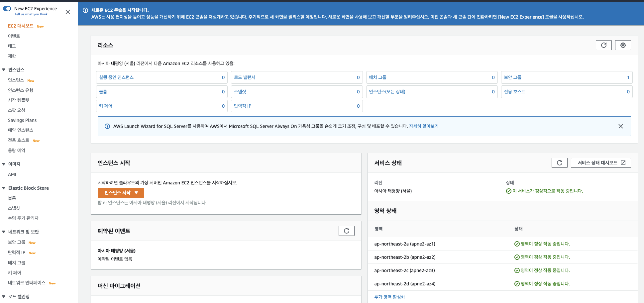Open 볼륨 under Elastic Block Store

(12, 198)
